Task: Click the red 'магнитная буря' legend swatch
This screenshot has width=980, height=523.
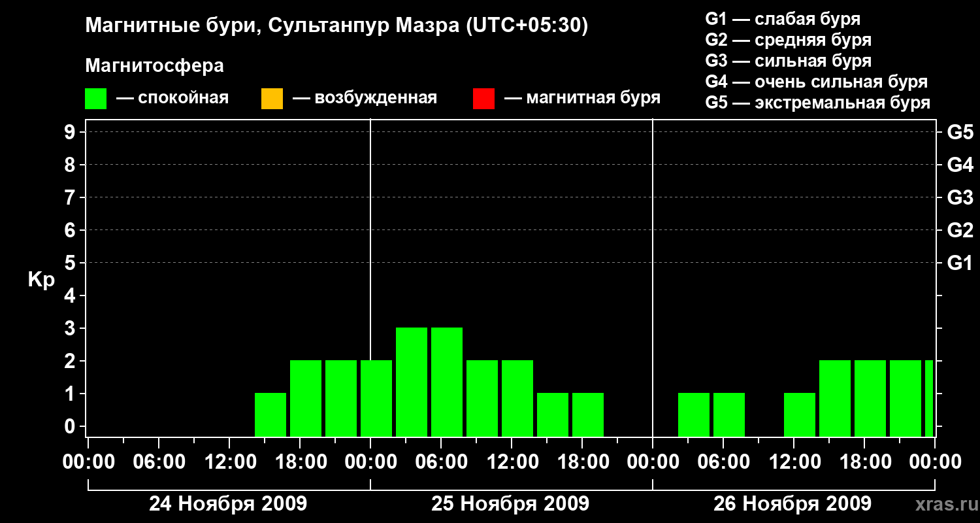Action: click(x=483, y=99)
